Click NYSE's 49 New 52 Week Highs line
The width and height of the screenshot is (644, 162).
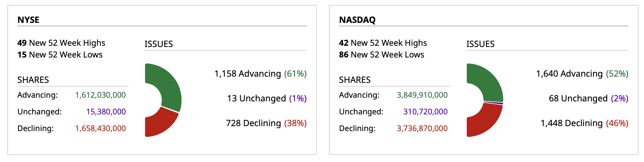(x=61, y=43)
